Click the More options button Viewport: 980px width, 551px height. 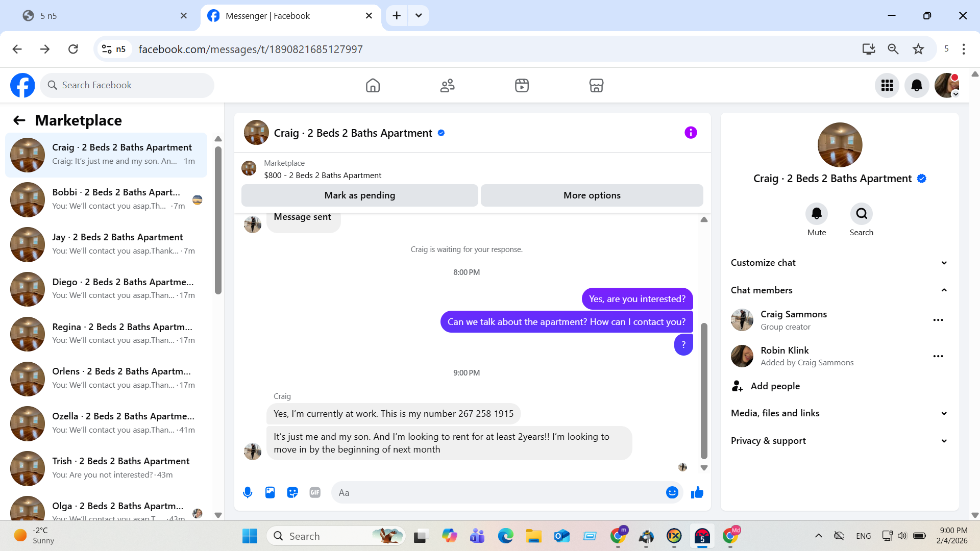[592, 195]
